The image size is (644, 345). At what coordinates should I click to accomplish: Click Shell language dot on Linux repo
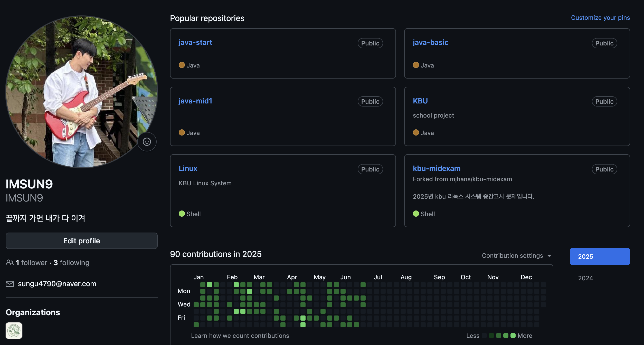(182, 214)
